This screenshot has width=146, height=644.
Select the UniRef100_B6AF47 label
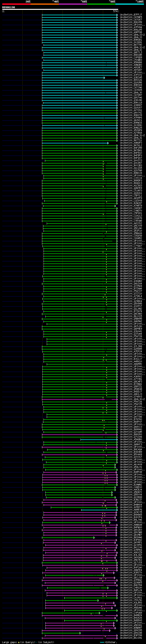coord(131,422)
